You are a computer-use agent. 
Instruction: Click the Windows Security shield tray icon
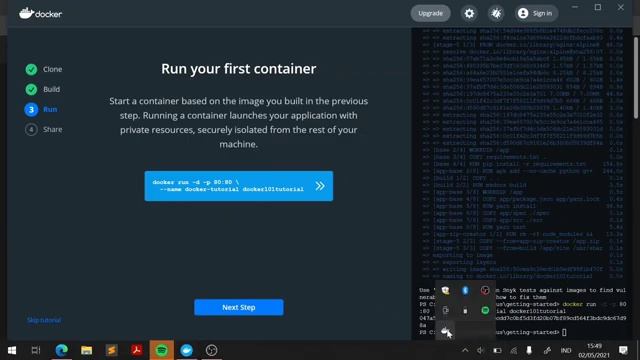(x=445, y=290)
